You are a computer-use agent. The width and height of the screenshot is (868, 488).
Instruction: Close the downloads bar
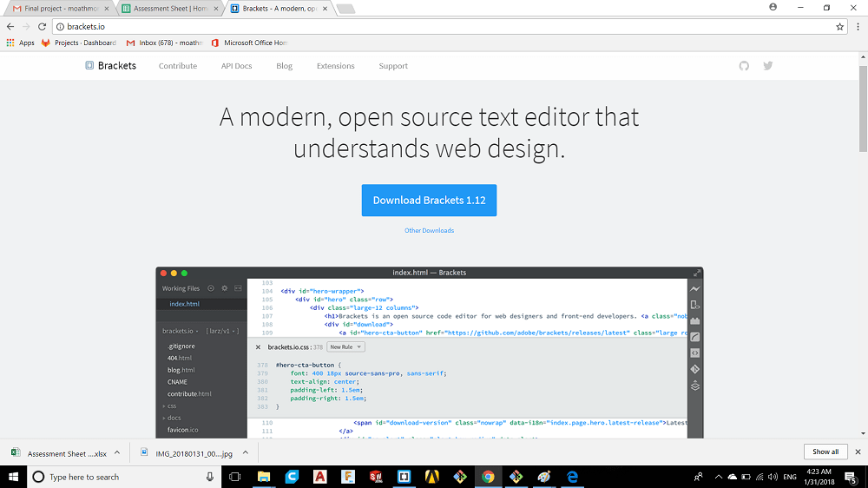point(858,452)
